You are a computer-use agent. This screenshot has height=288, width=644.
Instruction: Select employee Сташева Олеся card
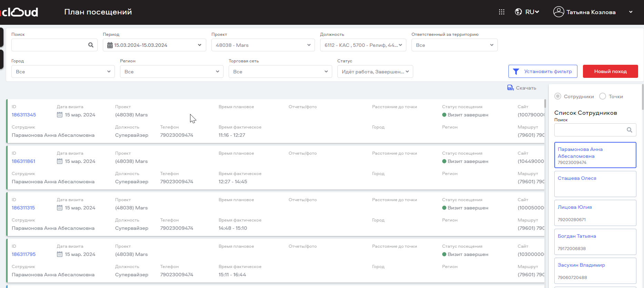click(x=595, y=184)
